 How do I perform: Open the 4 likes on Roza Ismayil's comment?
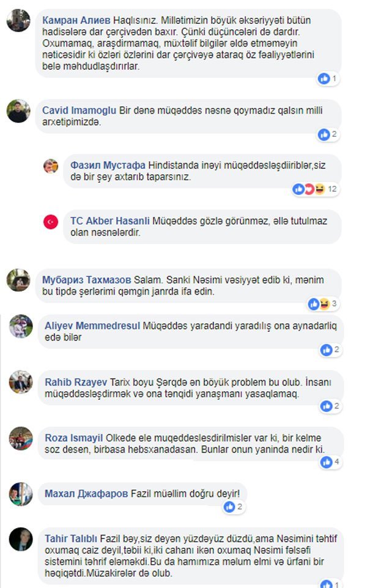point(330,462)
